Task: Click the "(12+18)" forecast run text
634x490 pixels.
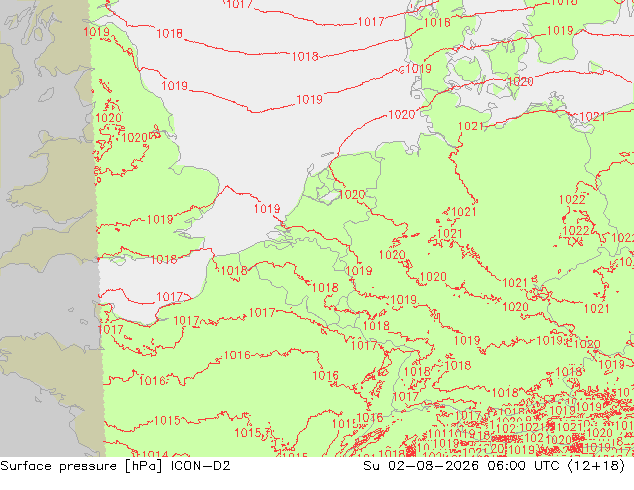Action: (x=596, y=466)
